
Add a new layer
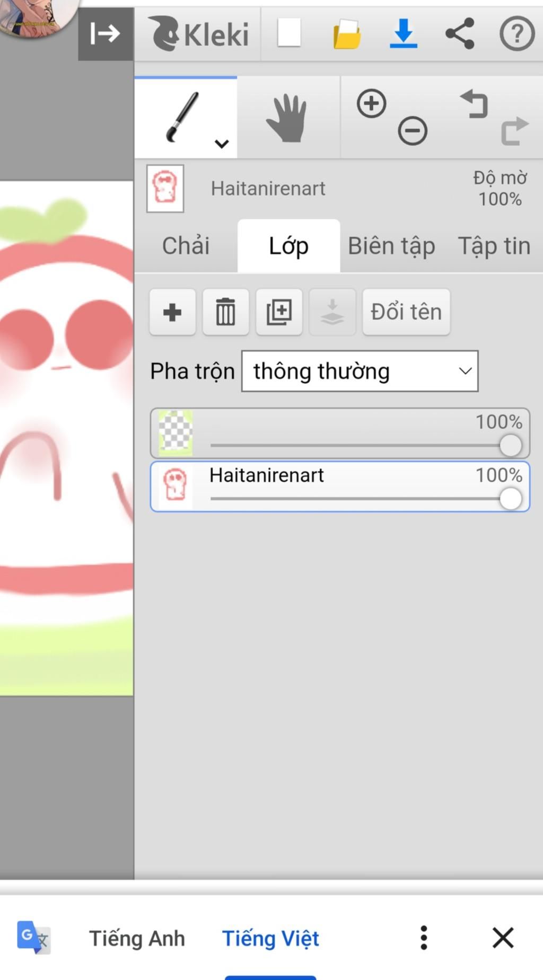(x=172, y=312)
